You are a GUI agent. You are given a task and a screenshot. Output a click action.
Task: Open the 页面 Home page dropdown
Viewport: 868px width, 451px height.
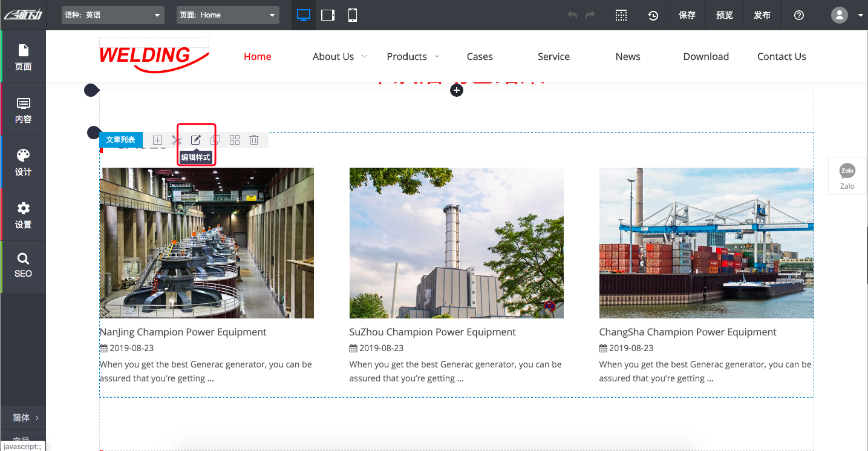(228, 15)
